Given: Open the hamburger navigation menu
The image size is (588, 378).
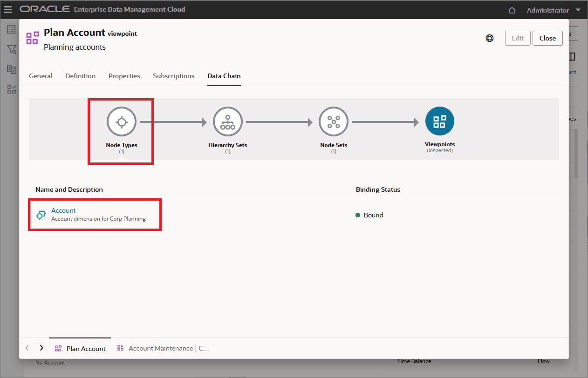Looking at the screenshot, I should click(x=8, y=9).
